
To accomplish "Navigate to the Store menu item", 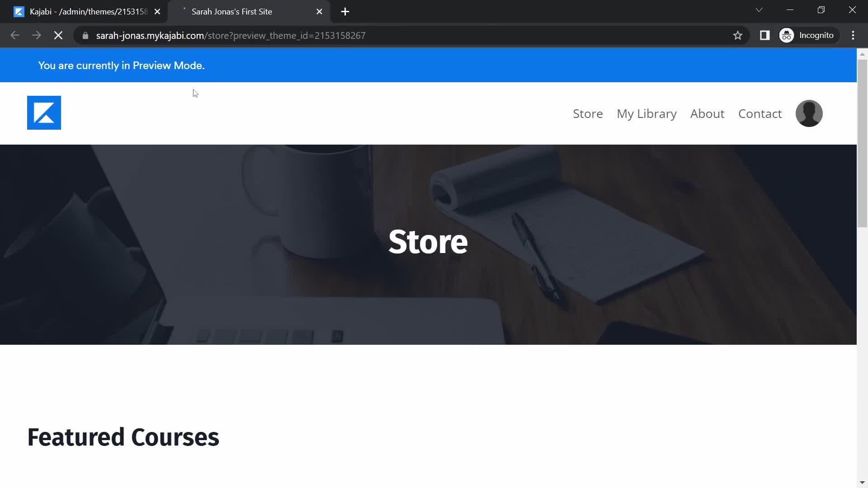I will [x=587, y=113].
